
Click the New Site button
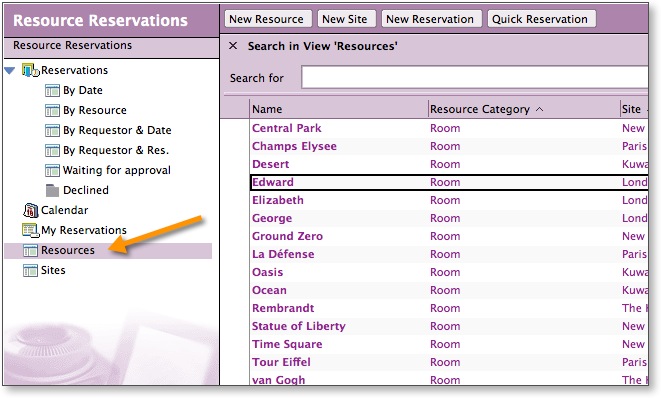[346, 19]
